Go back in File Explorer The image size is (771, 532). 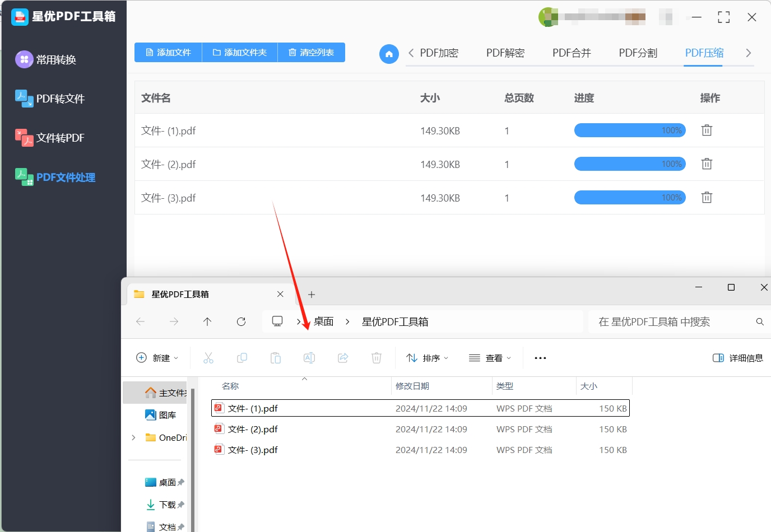pyautogui.click(x=141, y=321)
